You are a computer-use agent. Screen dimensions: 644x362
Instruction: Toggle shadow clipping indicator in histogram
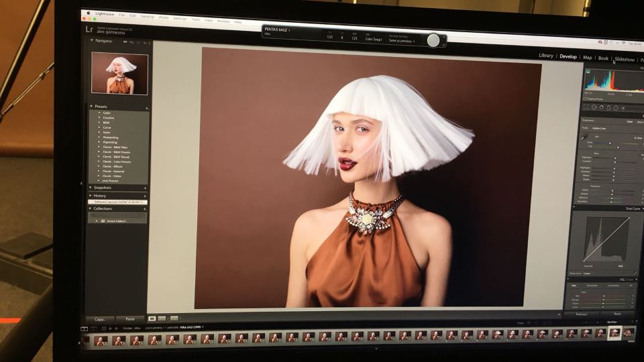coord(588,72)
